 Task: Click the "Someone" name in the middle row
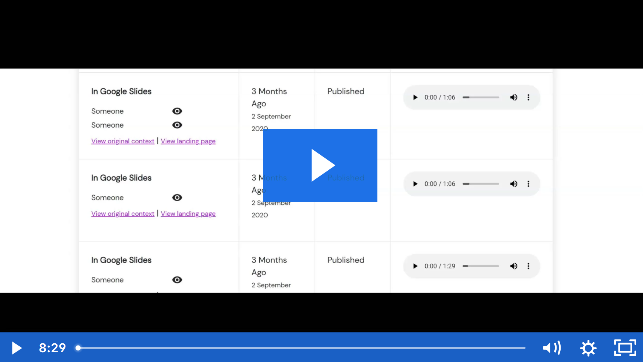coord(108,197)
